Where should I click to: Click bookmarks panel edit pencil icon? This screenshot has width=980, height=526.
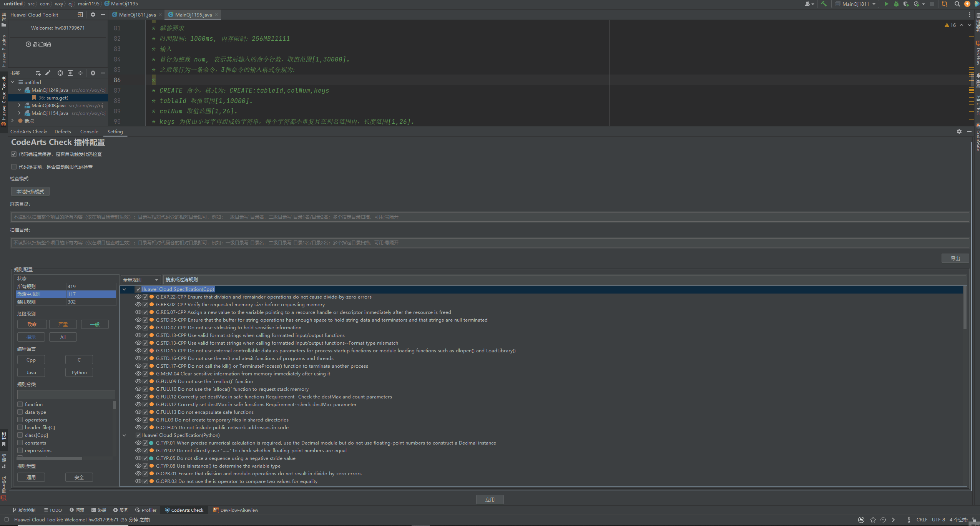[48, 73]
